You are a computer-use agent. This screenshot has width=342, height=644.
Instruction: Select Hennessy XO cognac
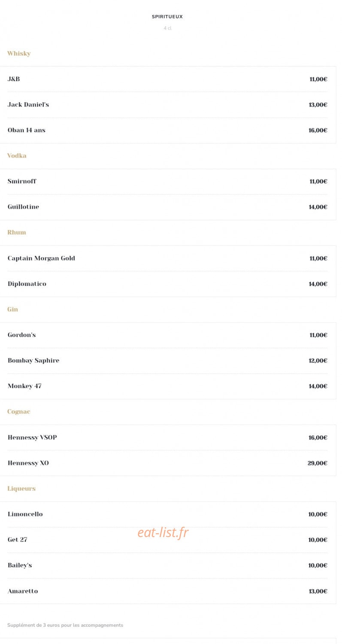pyautogui.click(x=167, y=463)
